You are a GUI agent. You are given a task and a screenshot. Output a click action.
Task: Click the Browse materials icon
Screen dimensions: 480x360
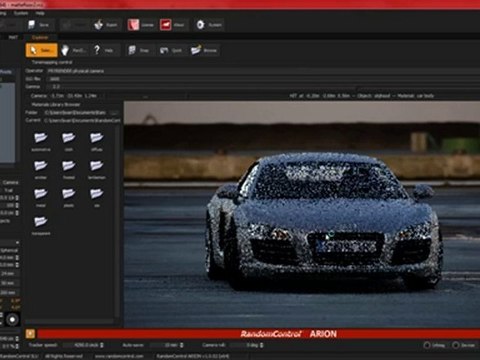pyautogui.click(x=196, y=50)
